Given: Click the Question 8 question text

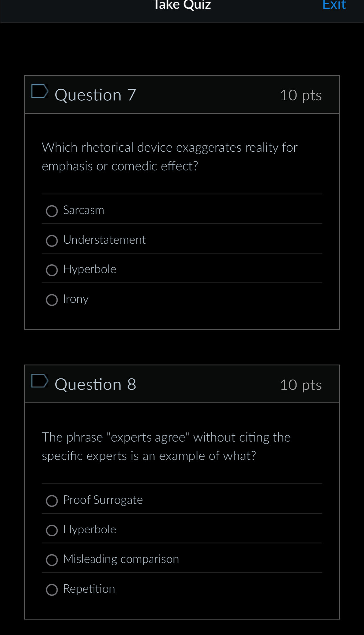Looking at the screenshot, I should click(x=166, y=446).
